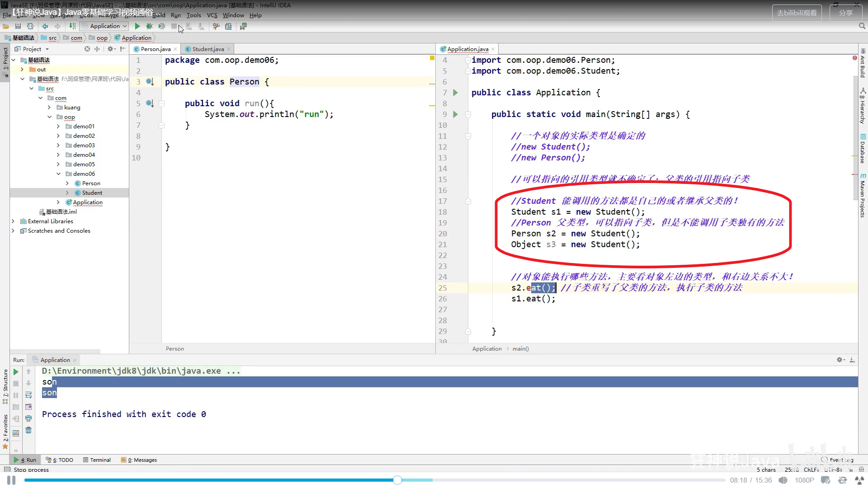Click the print icon in Run panel
Viewport: 868px width, 488px height.
point(28,418)
